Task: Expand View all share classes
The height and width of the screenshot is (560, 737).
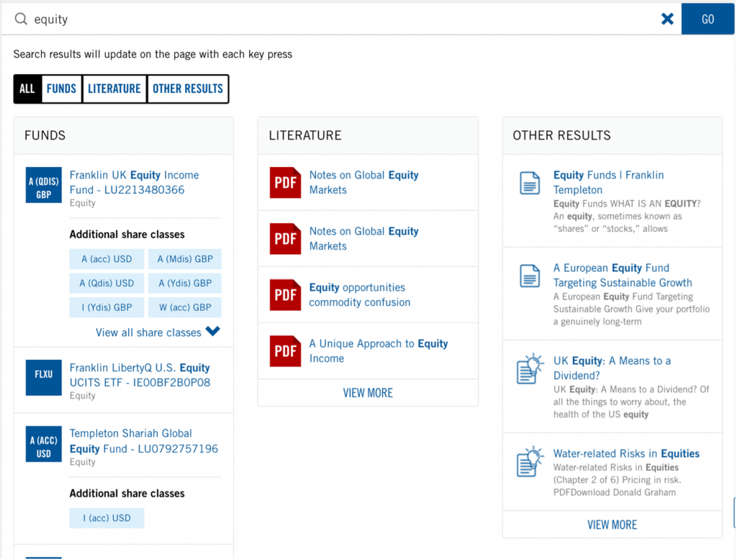Action: tap(158, 333)
